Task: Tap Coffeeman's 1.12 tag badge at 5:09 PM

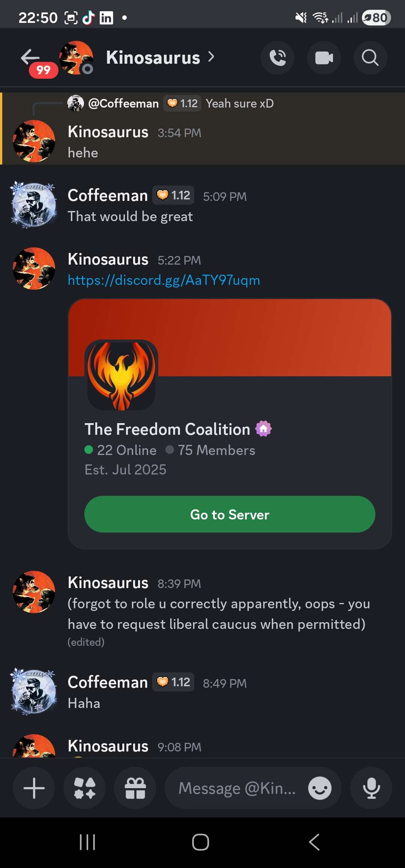Action: click(x=173, y=195)
